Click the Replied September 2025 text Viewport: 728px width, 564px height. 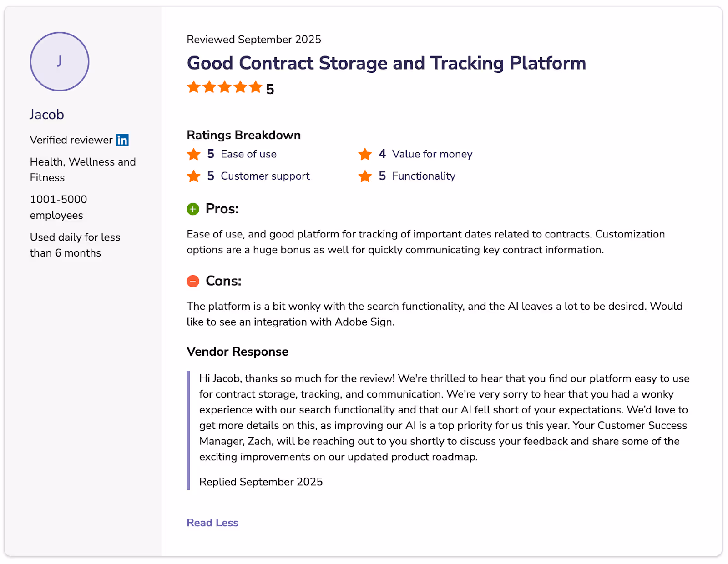(x=260, y=482)
